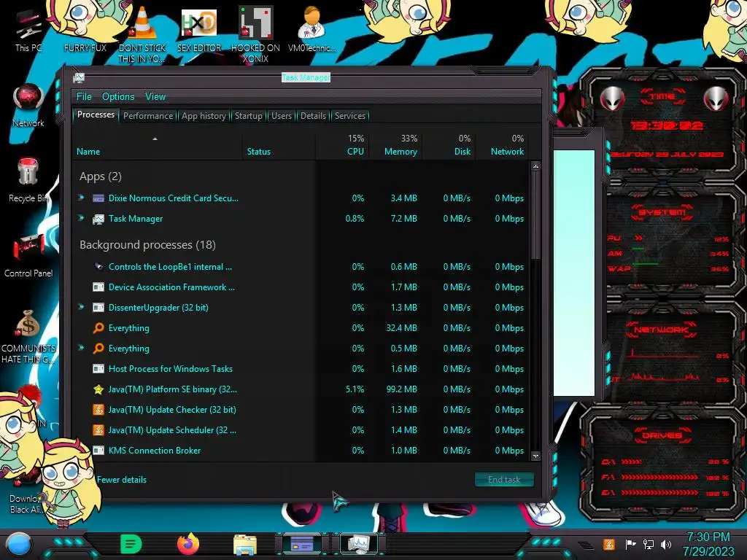The height and width of the screenshot is (560, 747).
Task: Click the Java Platform SE binary star icon
Action: pos(98,389)
